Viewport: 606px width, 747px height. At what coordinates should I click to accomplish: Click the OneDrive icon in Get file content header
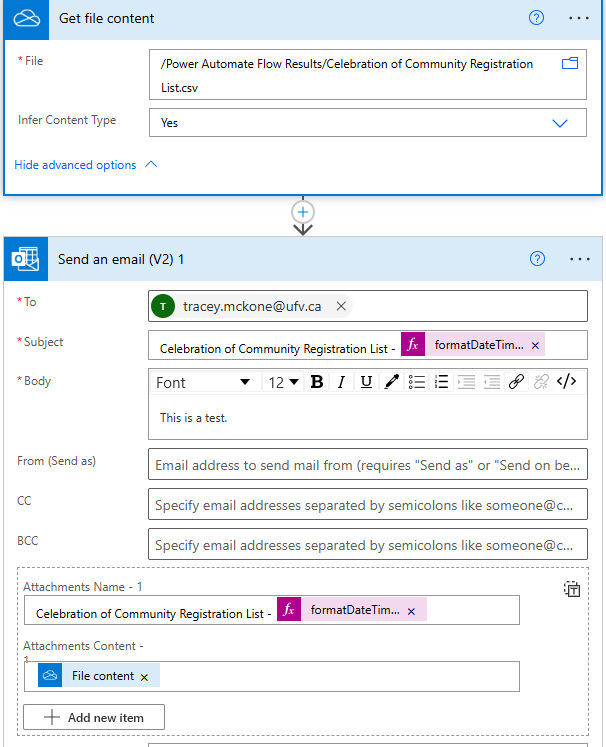point(27,19)
